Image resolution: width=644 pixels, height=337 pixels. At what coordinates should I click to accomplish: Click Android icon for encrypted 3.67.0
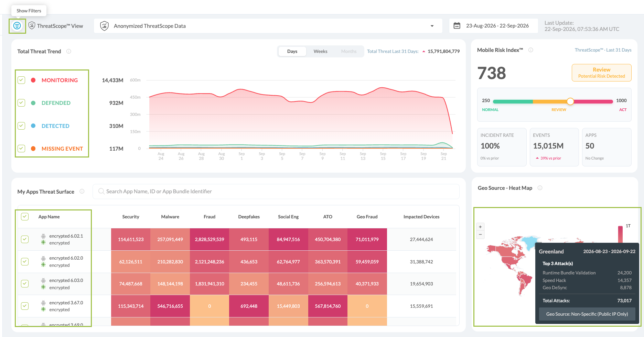coord(43,303)
